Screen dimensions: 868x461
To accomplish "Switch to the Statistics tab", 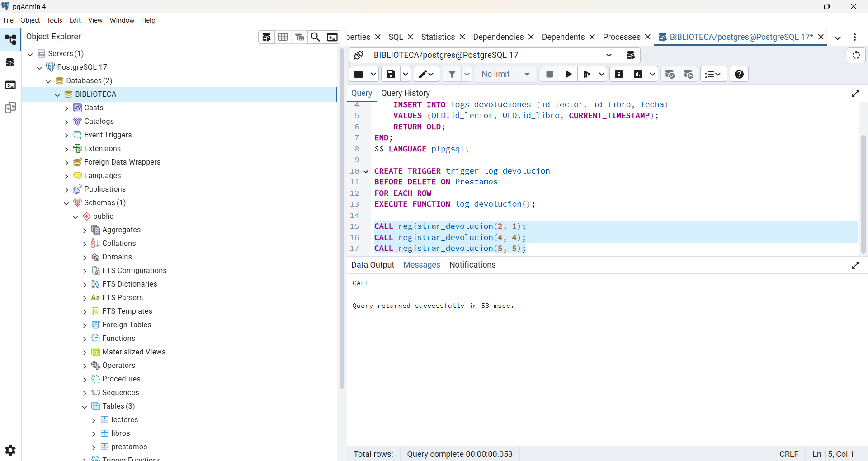I will [438, 37].
